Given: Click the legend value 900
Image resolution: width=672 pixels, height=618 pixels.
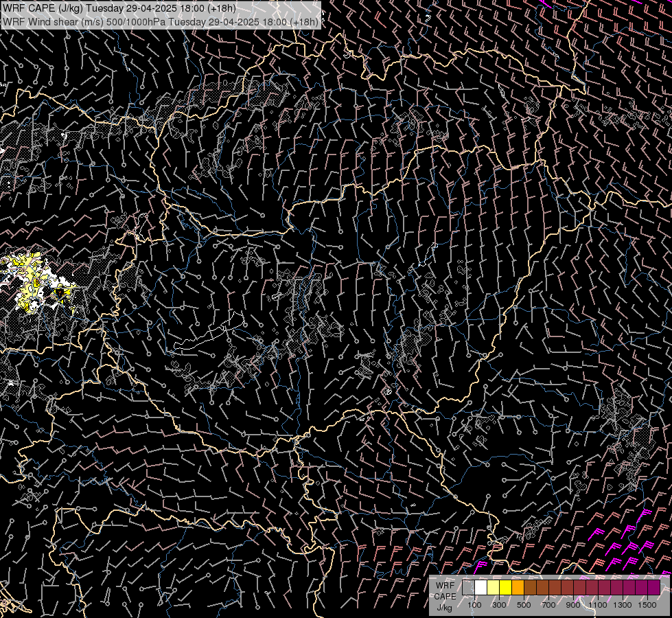Looking at the screenshot, I should coord(573,605).
